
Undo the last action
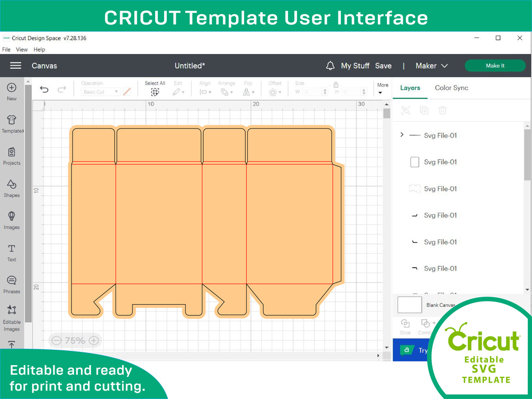click(44, 89)
